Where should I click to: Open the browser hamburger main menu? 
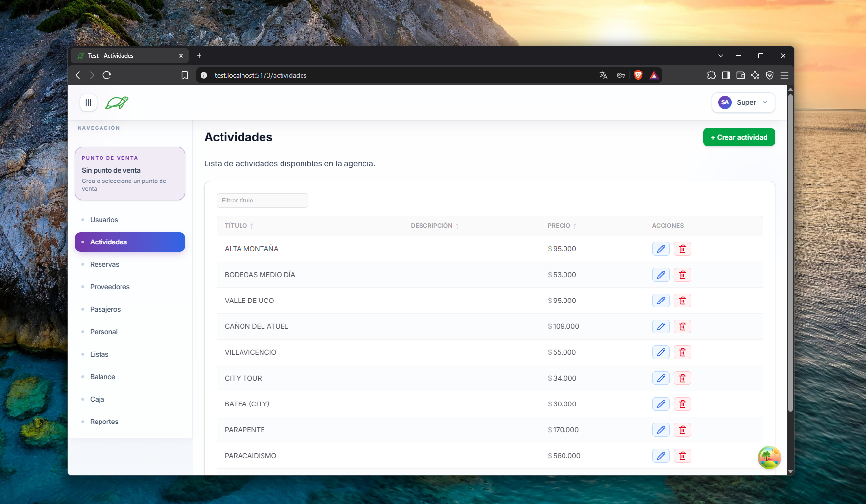785,75
